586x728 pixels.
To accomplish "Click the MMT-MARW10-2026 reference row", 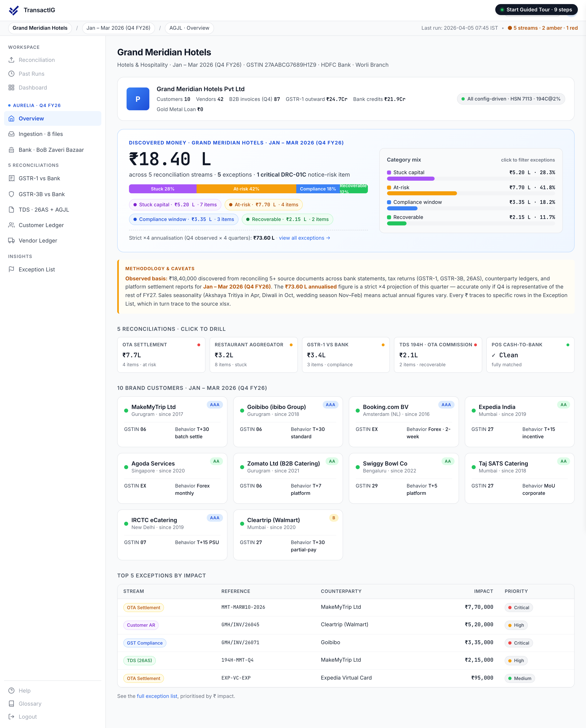I will pyautogui.click(x=345, y=608).
